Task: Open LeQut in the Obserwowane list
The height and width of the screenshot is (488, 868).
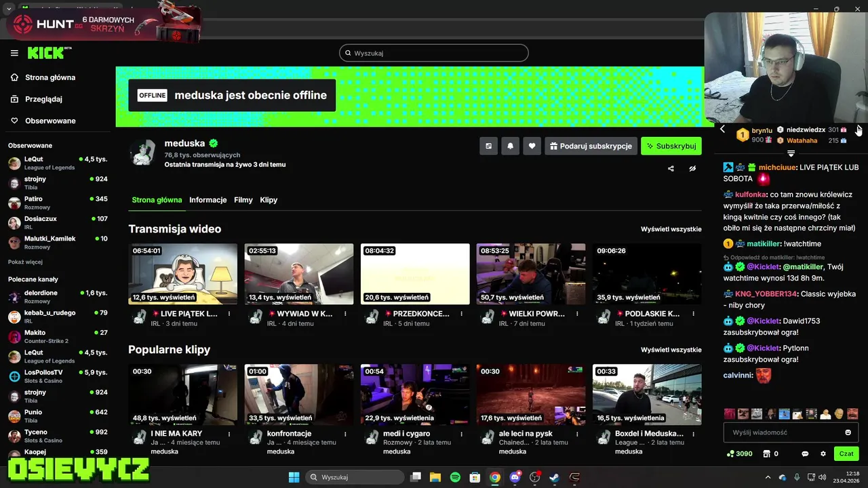Action: (58, 163)
